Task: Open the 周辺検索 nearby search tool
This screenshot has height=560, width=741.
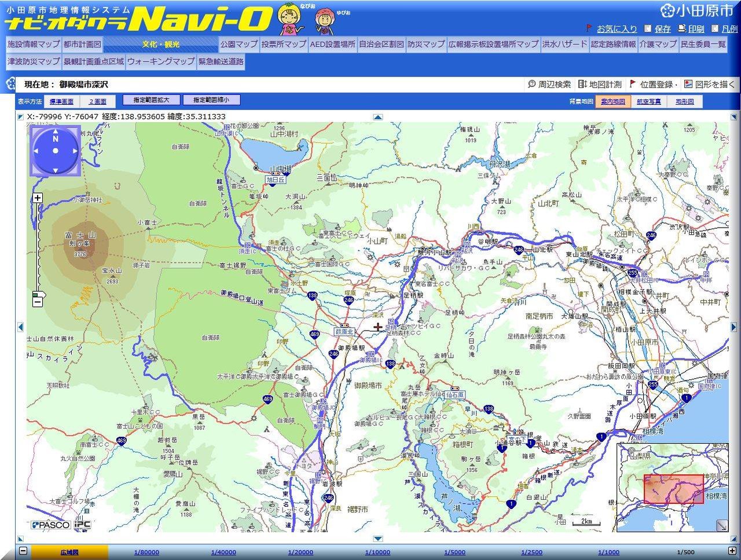Action: 555,85
